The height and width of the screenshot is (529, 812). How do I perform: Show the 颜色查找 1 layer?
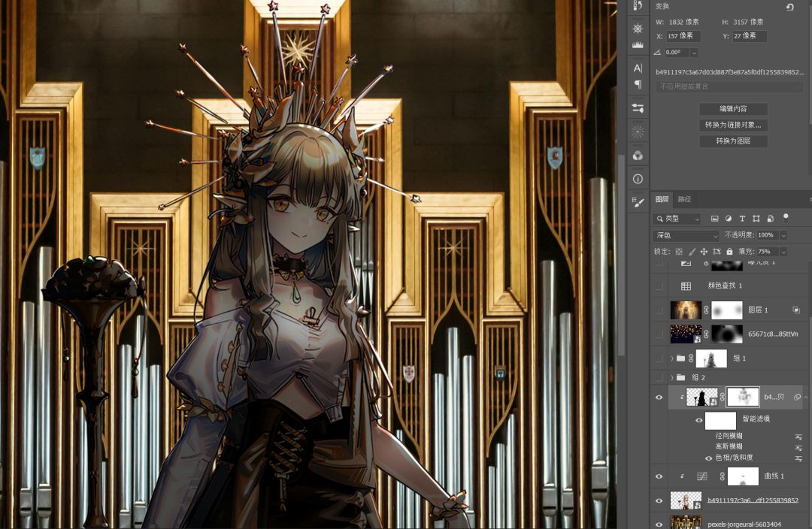click(659, 286)
